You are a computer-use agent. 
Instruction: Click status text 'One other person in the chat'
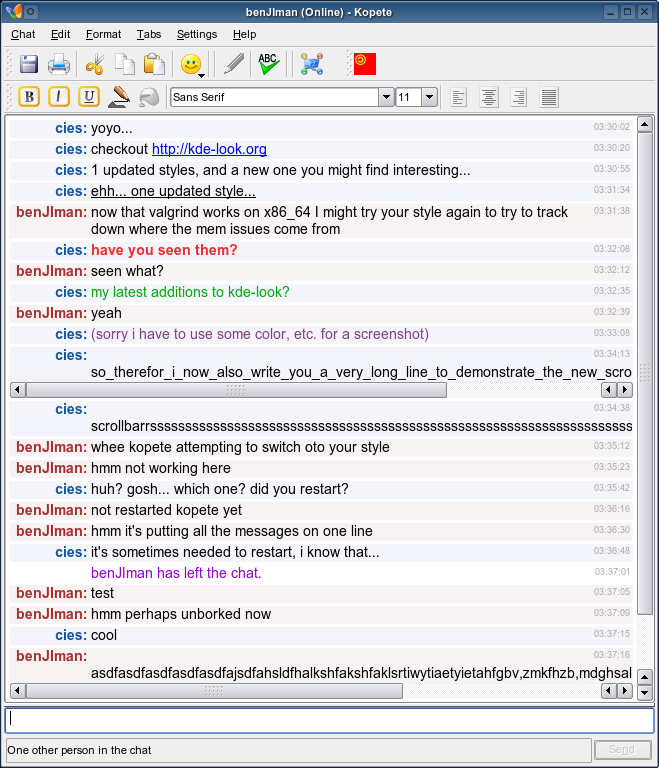coord(79,750)
